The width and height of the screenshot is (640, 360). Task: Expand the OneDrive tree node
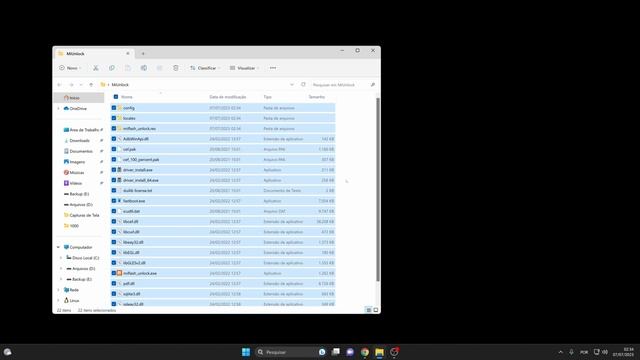coord(58,109)
